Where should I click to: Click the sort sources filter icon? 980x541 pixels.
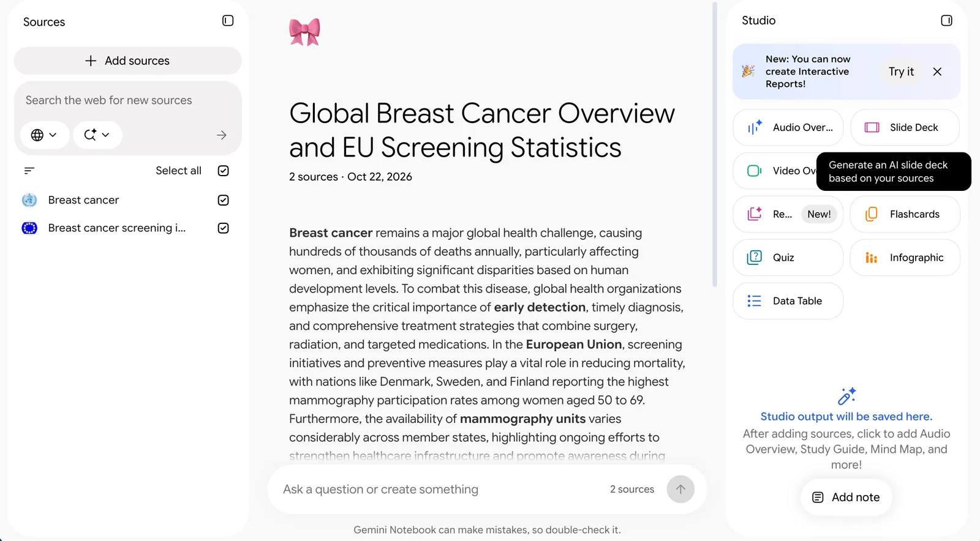click(29, 171)
